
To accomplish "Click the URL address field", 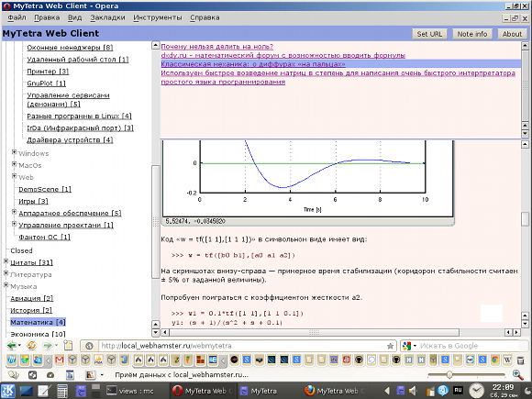I will coord(243,346).
